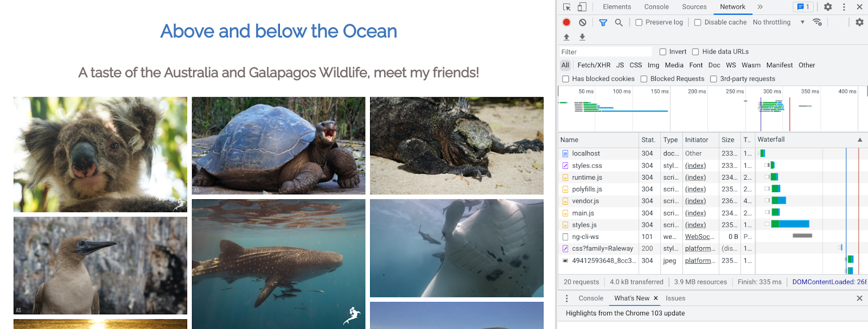This screenshot has width=868, height=329.
Task: Open network conditions wifi icon
Action: 817,22
